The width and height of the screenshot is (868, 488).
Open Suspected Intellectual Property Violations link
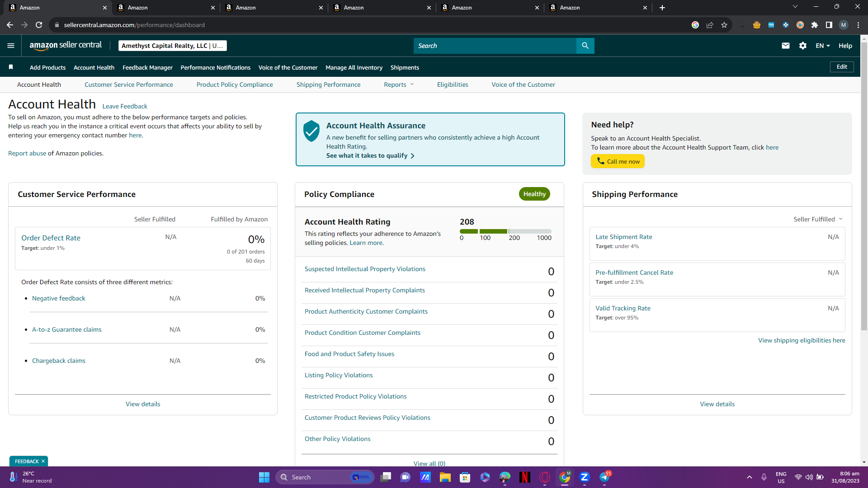pyautogui.click(x=365, y=269)
